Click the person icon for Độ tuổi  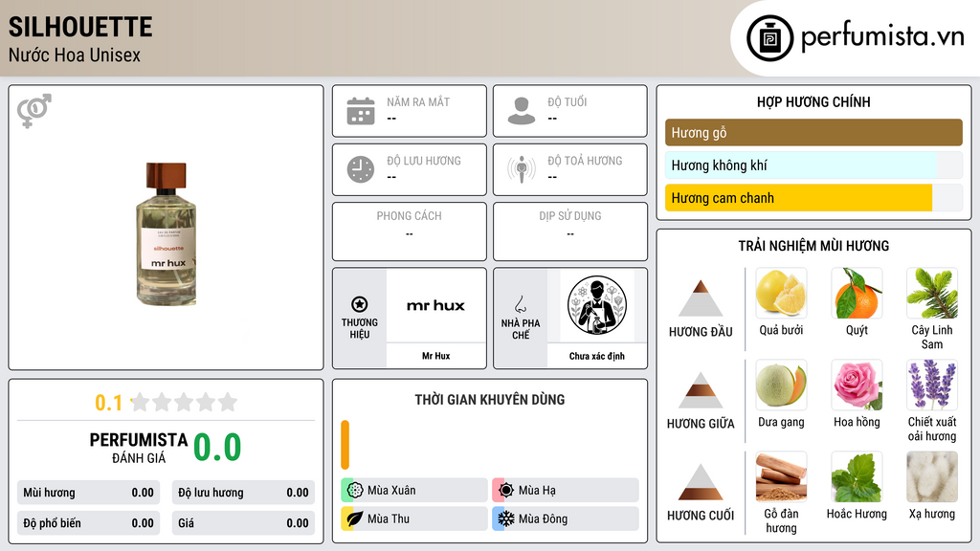(522, 111)
